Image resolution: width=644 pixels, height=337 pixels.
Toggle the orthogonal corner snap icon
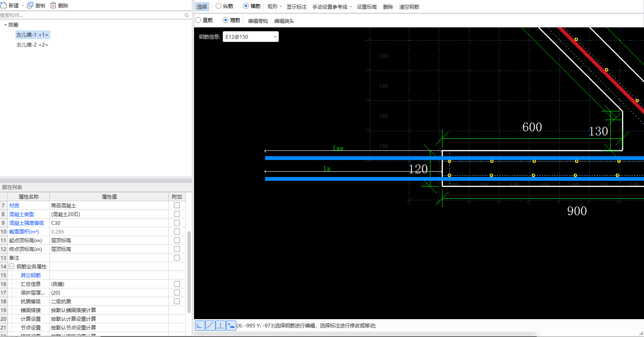click(x=200, y=325)
